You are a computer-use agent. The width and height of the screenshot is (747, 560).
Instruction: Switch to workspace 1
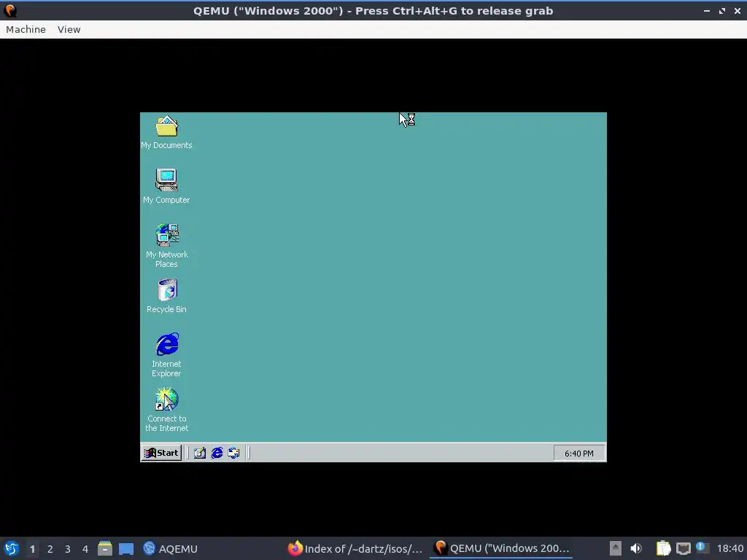click(32, 549)
